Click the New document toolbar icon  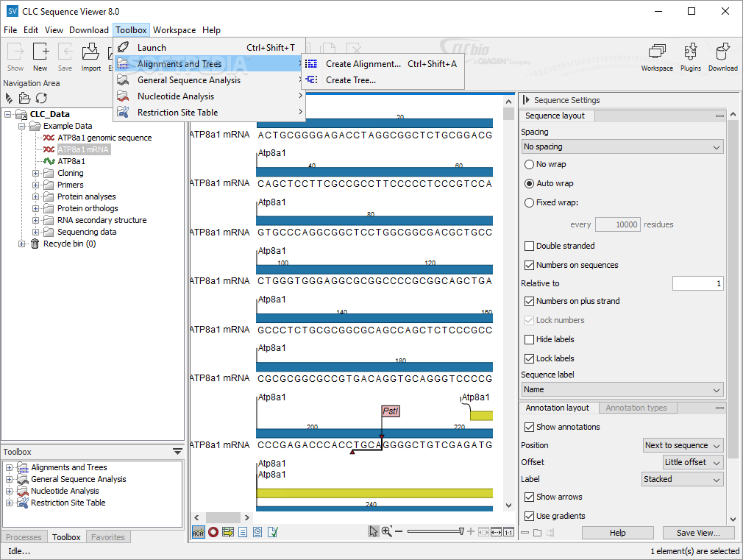click(x=40, y=57)
